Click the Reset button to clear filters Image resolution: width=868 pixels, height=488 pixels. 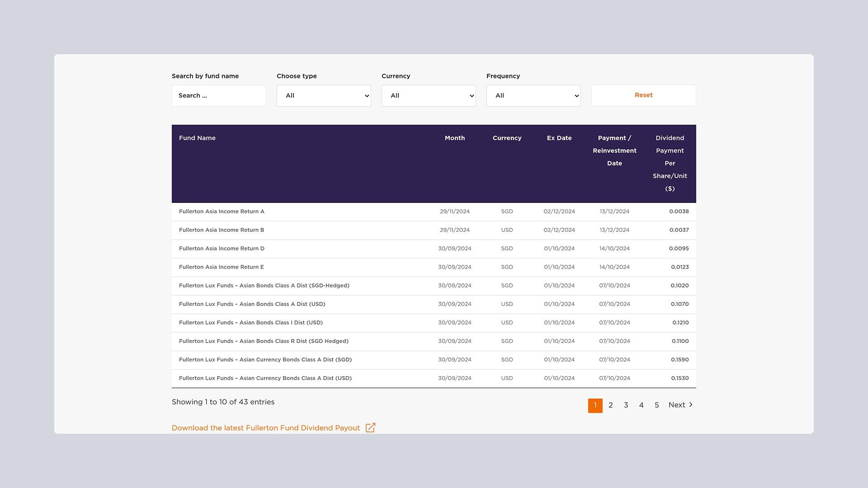coord(643,95)
